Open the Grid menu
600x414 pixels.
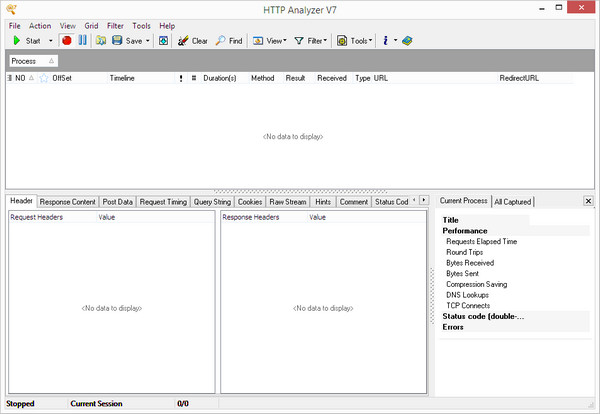pos(92,25)
